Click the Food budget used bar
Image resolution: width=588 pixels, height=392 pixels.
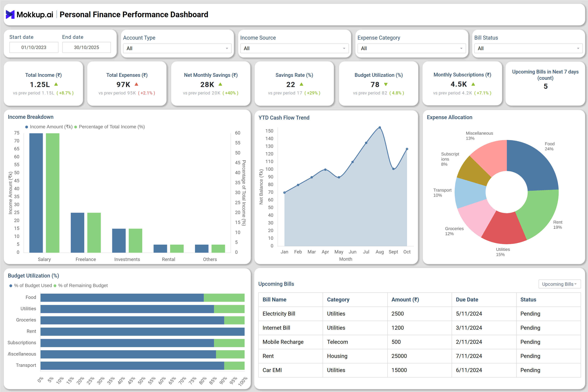(x=122, y=298)
